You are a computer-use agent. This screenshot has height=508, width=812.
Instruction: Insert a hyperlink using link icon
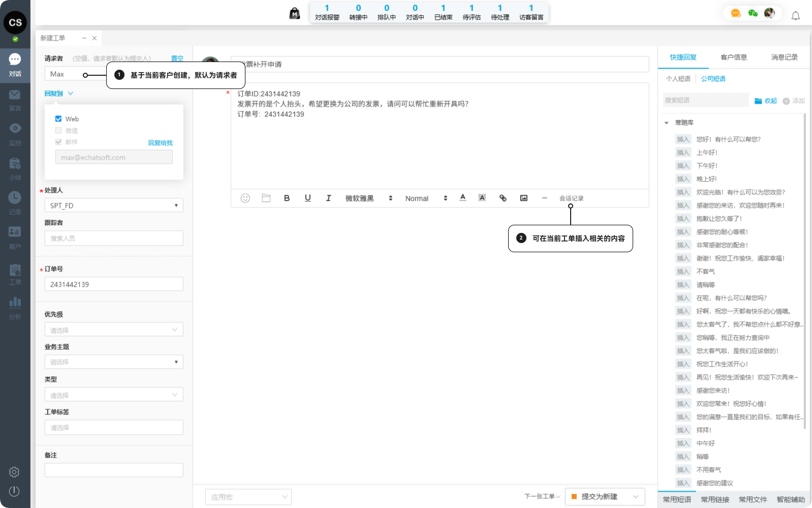coord(503,198)
